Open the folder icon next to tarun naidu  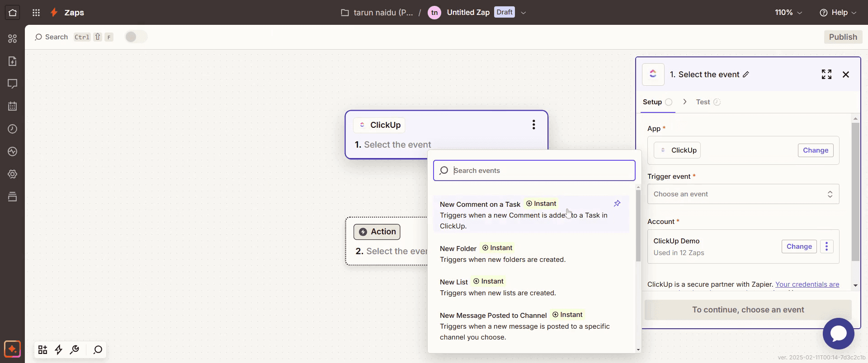pyautogui.click(x=345, y=13)
